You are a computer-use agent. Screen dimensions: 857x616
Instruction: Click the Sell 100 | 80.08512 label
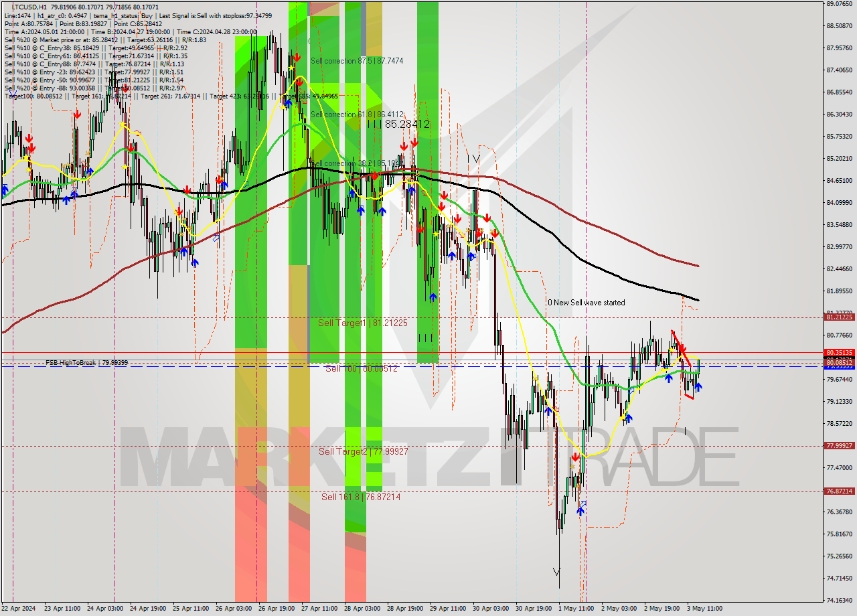[x=362, y=368]
